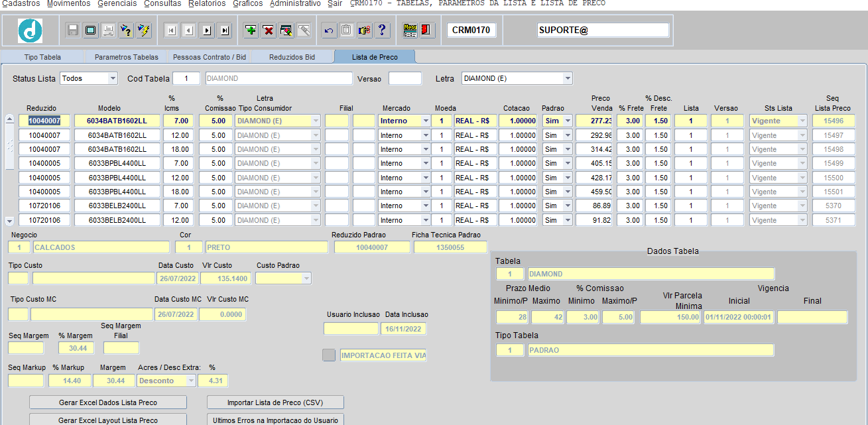Click the execute-query lightning icon
This screenshot has width=868, height=425.
(x=145, y=30)
